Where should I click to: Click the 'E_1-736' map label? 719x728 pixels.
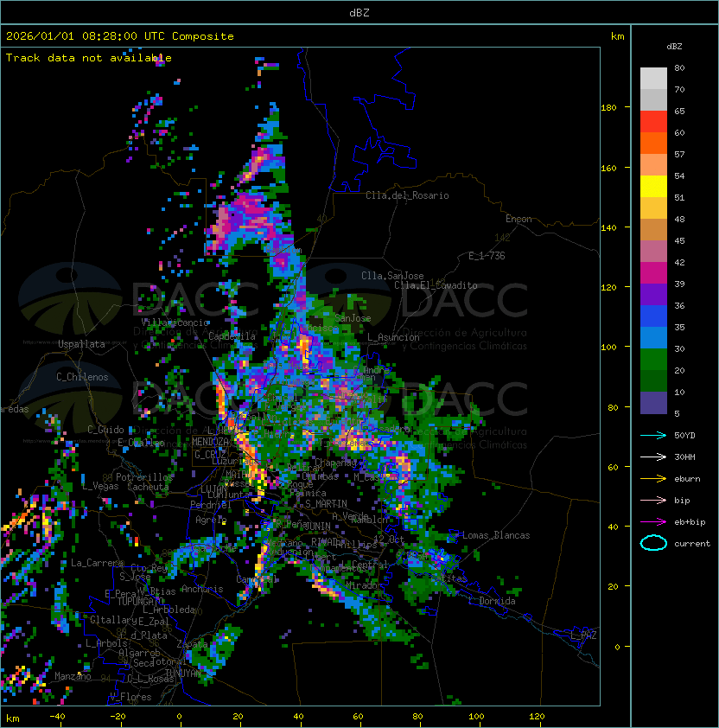[x=487, y=256]
